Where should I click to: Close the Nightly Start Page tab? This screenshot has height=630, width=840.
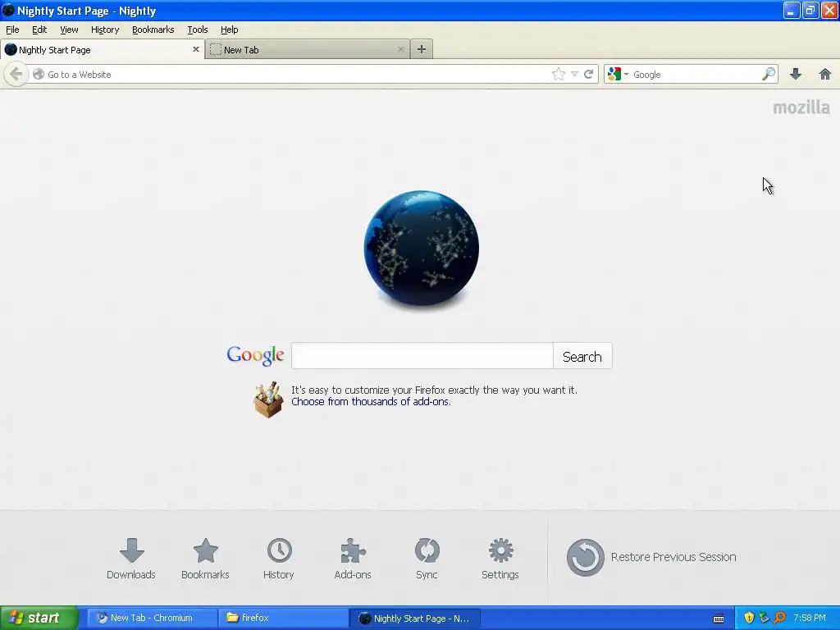pos(196,49)
